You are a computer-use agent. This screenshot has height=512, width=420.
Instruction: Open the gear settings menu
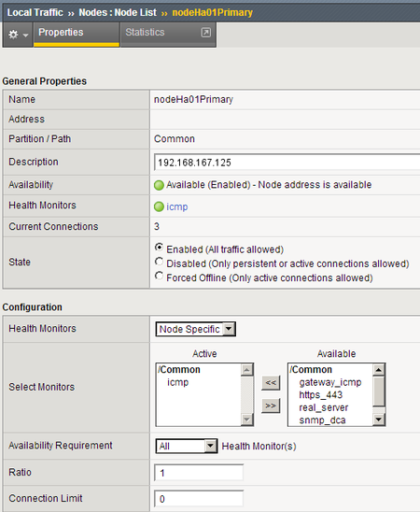(13, 35)
